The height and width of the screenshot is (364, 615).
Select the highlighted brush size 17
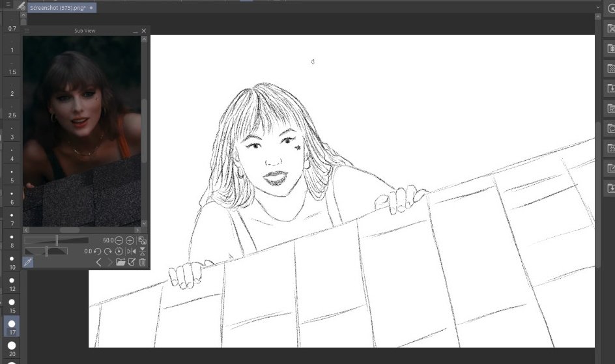(12, 327)
